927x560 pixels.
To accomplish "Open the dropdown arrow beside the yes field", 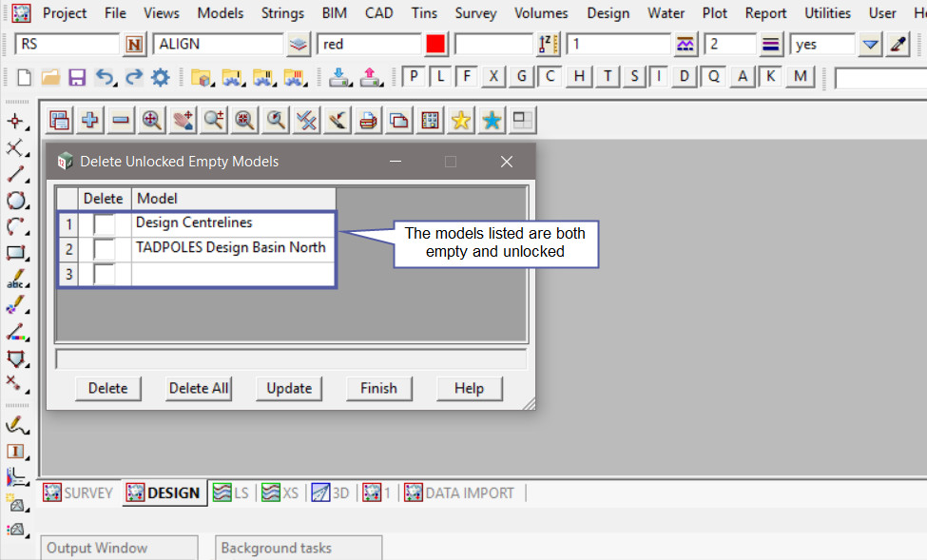I will 870,45.
